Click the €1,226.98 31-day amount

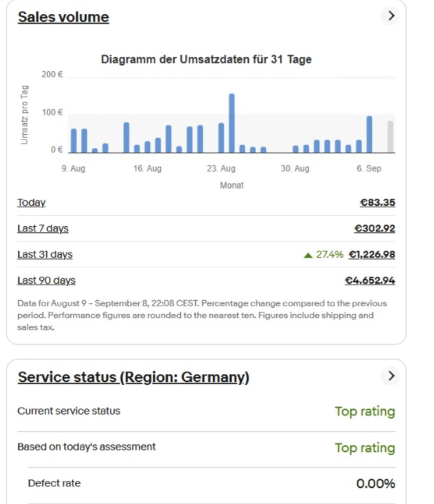pos(372,254)
